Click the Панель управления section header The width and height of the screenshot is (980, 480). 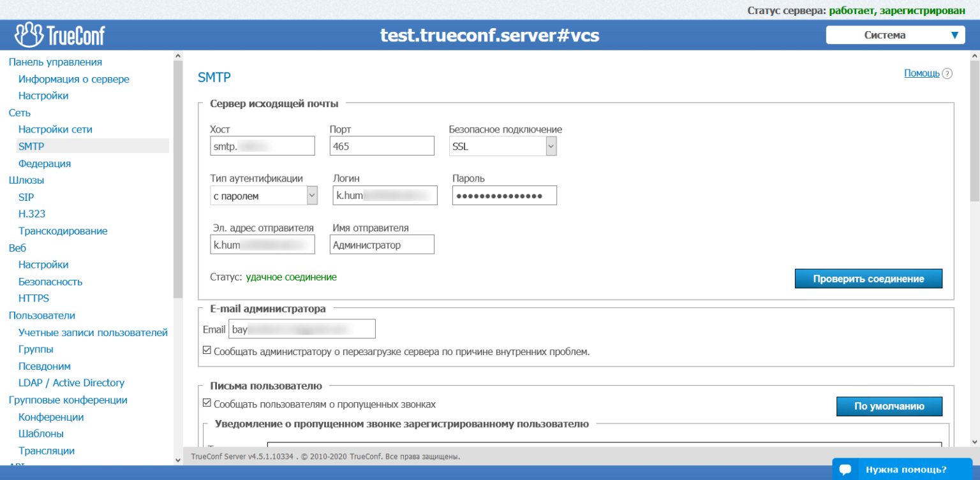56,62
